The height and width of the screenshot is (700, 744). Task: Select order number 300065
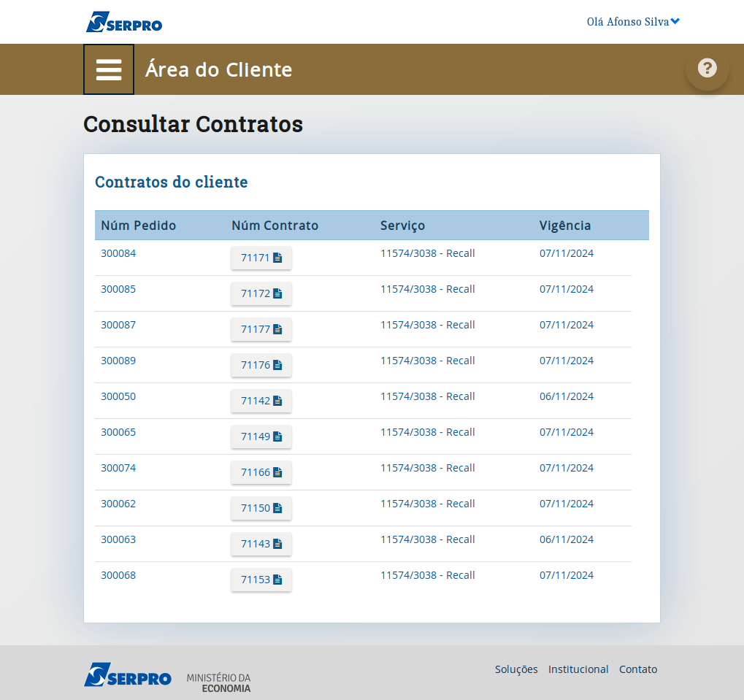(118, 432)
